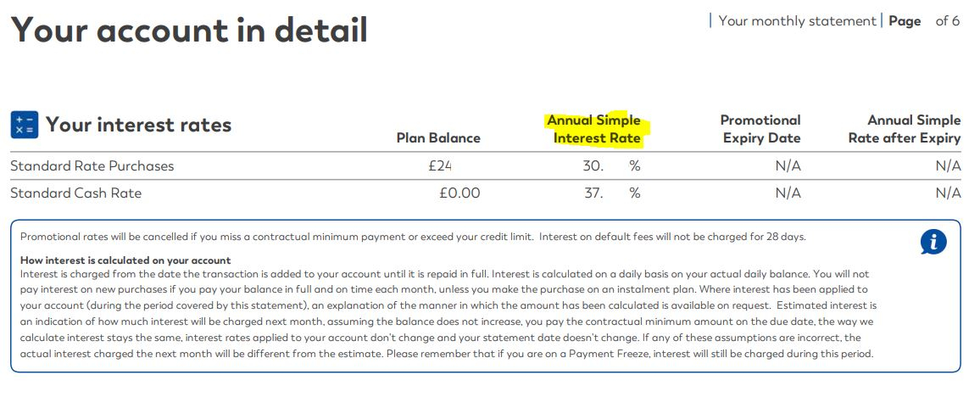Click the 37.% interest rate value
This screenshot has width=980, height=397.
click(x=610, y=193)
